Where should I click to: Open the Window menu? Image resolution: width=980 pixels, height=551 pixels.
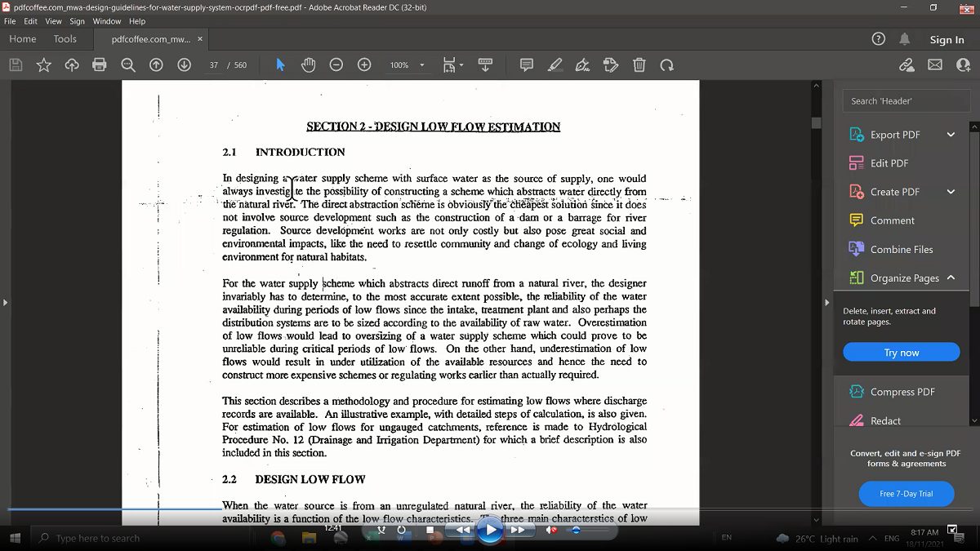click(x=107, y=21)
